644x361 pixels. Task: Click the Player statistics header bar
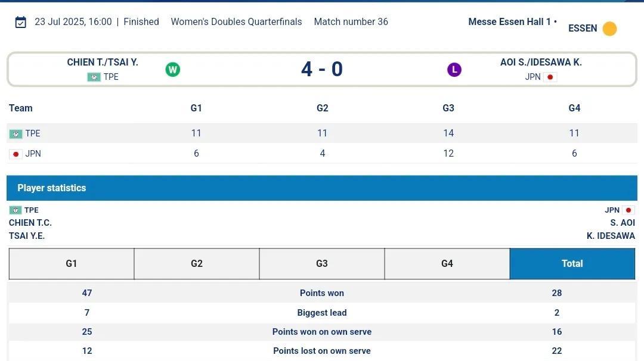322,188
